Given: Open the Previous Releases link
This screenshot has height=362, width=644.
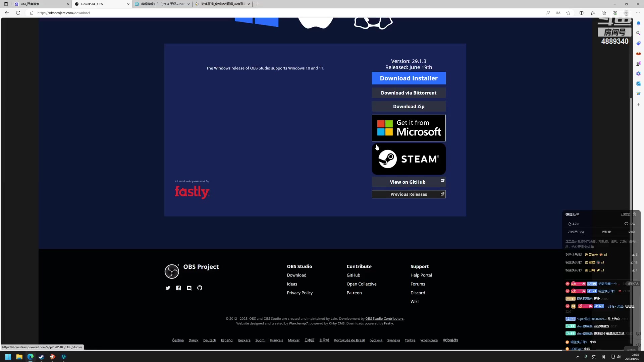Looking at the screenshot, I should (x=409, y=194).
